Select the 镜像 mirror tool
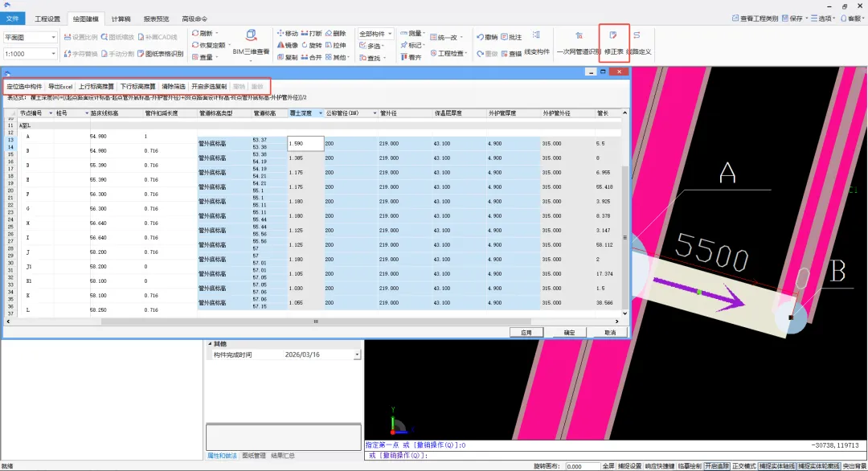This screenshot has height=471, width=868. [287, 45]
